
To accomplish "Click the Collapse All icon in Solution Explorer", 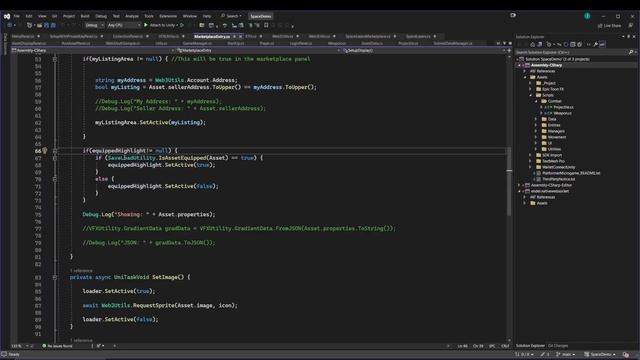I will click(x=573, y=44).
